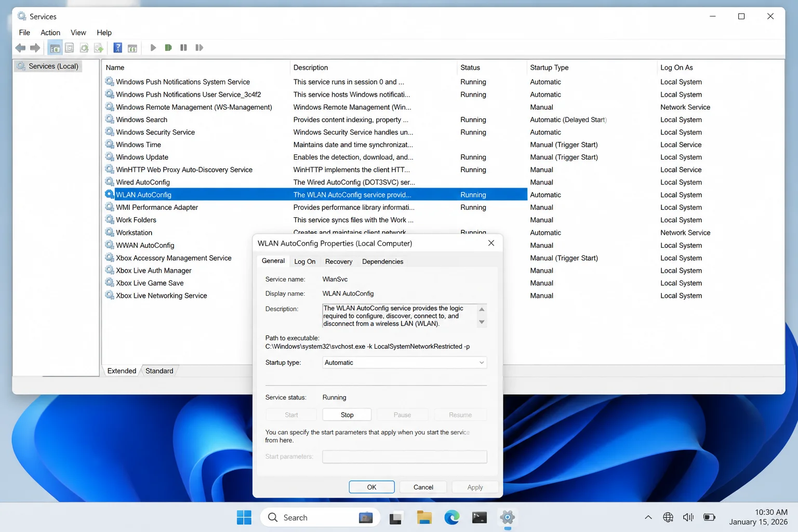798x532 pixels.
Task: Show hidden icons in the system tray
Action: (648, 517)
